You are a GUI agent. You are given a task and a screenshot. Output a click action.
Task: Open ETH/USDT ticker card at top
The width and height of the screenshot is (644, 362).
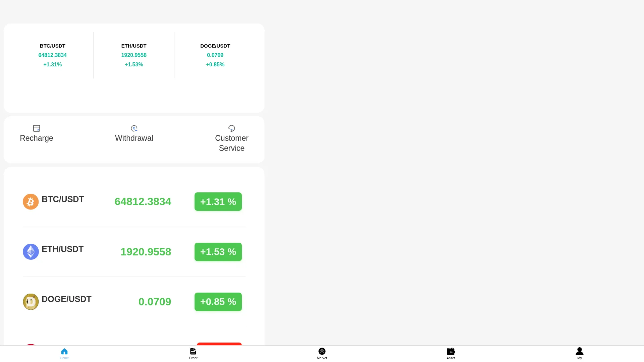click(x=134, y=55)
